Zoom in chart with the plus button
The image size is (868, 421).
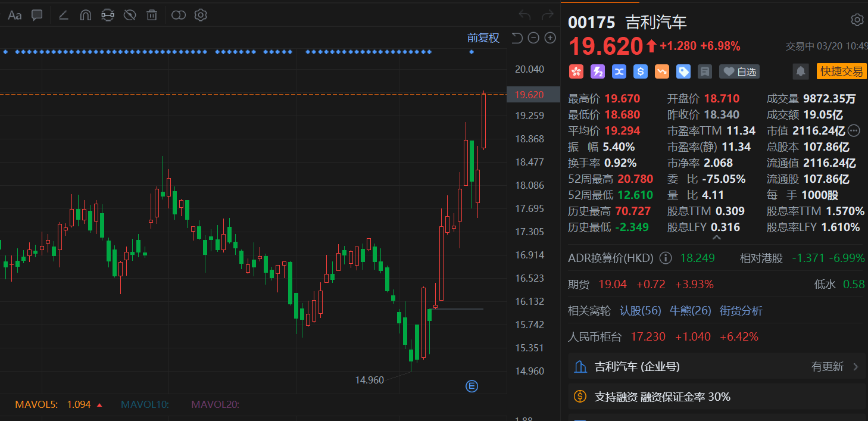(x=550, y=38)
